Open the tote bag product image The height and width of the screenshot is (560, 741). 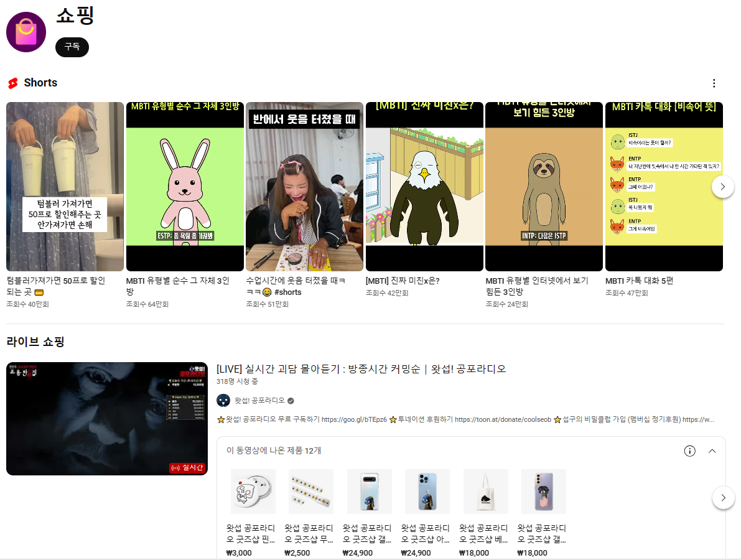[486, 492]
